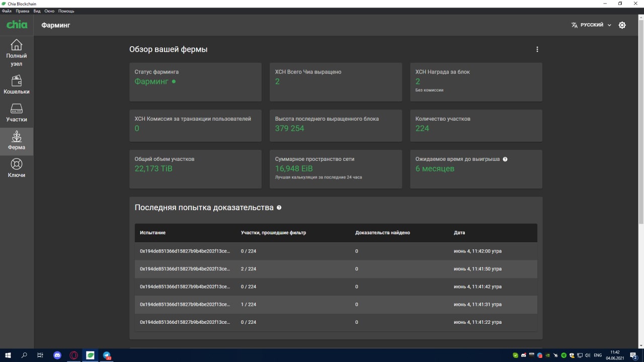Click the 2 / 224 filter result cell
Viewport: 644px width, 362px height.
(249, 269)
